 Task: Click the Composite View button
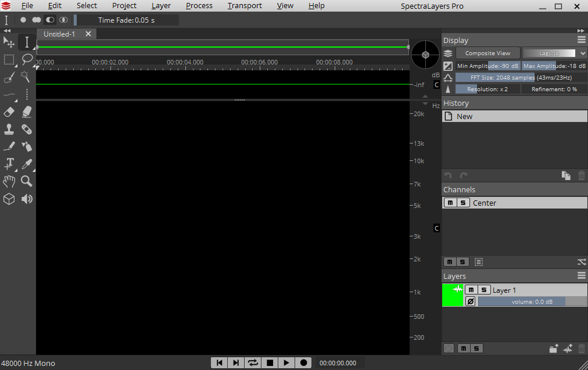pyautogui.click(x=487, y=53)
